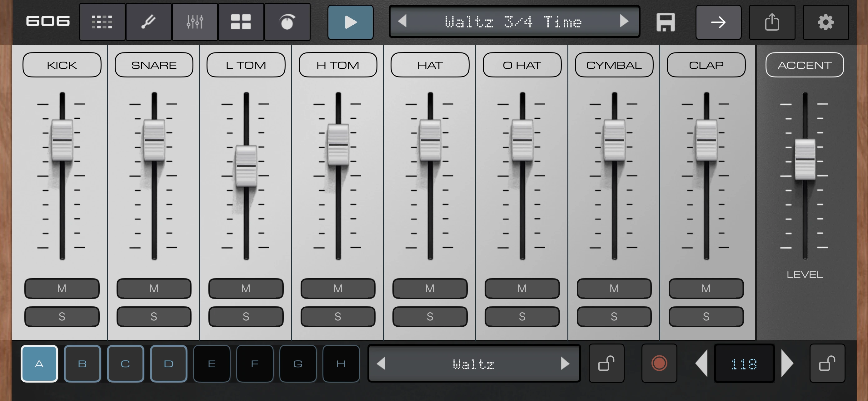
Task: Arm the red record button
Action: (659, 363)
